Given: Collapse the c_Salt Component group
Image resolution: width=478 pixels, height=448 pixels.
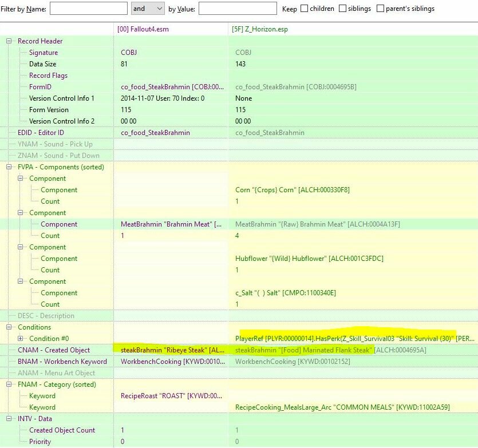Looking at the screenshot, I should pos(21,282).
